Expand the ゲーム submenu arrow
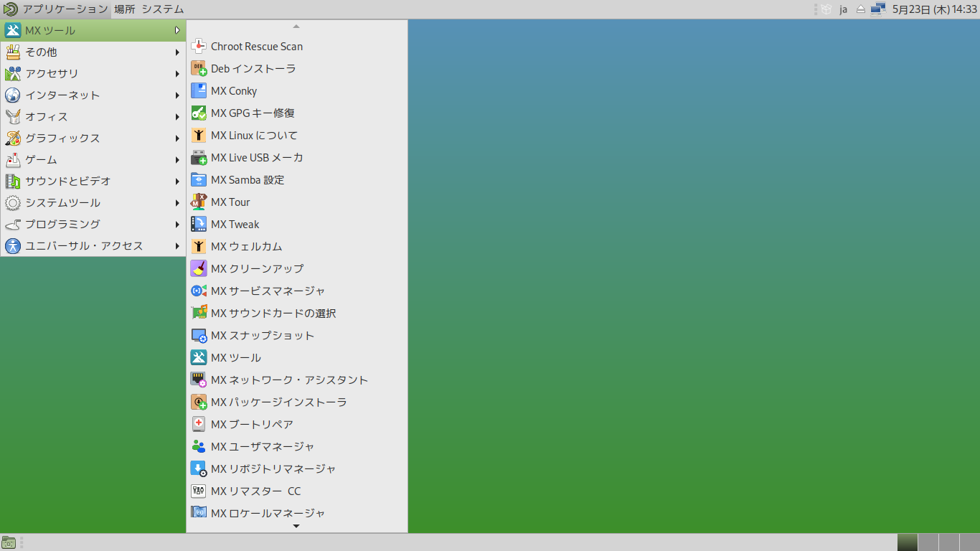The image size is (980, 551). (x=177, y=160)
